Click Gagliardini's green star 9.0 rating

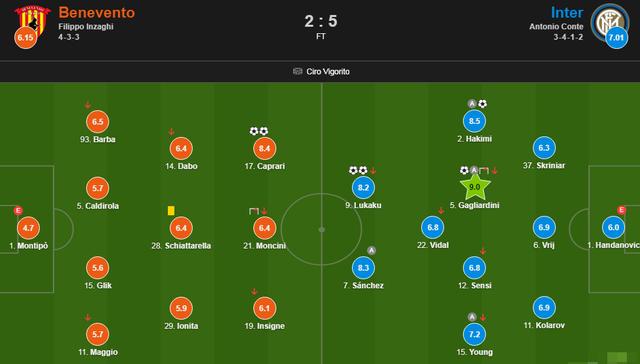(x=475, y=187)
